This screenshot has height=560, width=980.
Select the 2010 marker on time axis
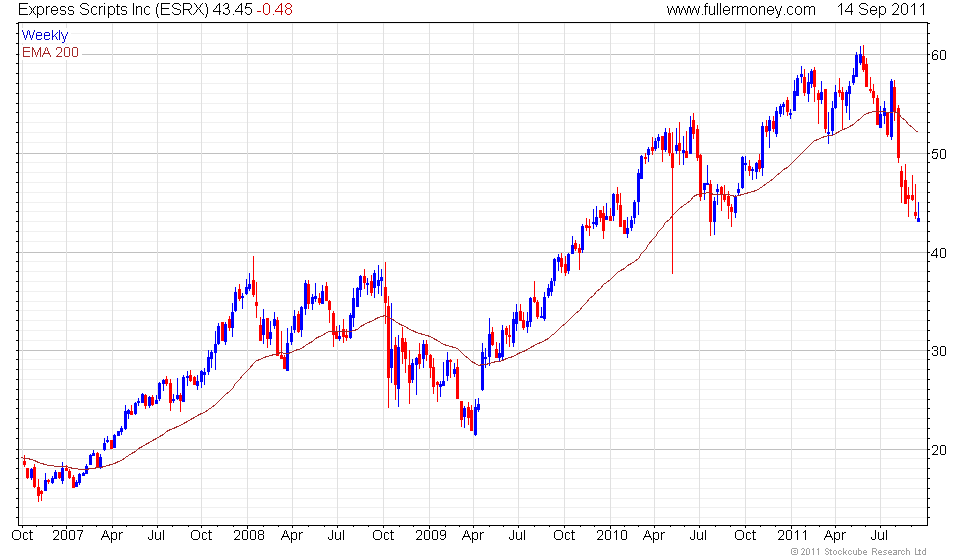click(x=611, y=535)
